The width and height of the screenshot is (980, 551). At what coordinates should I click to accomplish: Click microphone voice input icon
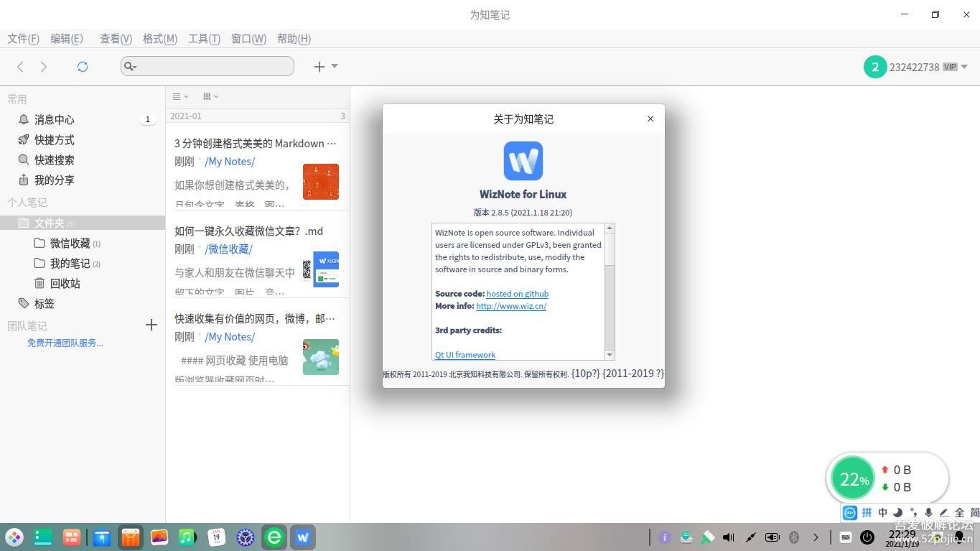(928, 512)
